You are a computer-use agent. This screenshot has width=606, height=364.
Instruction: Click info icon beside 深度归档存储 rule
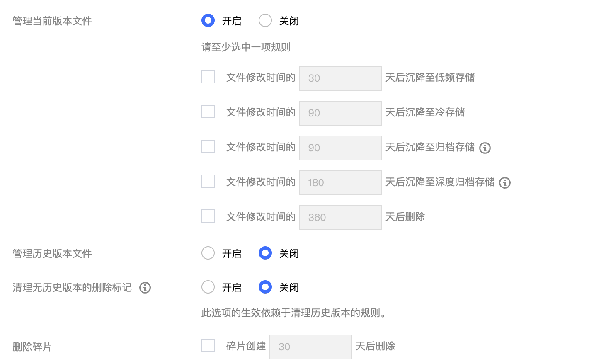[505, 183]
